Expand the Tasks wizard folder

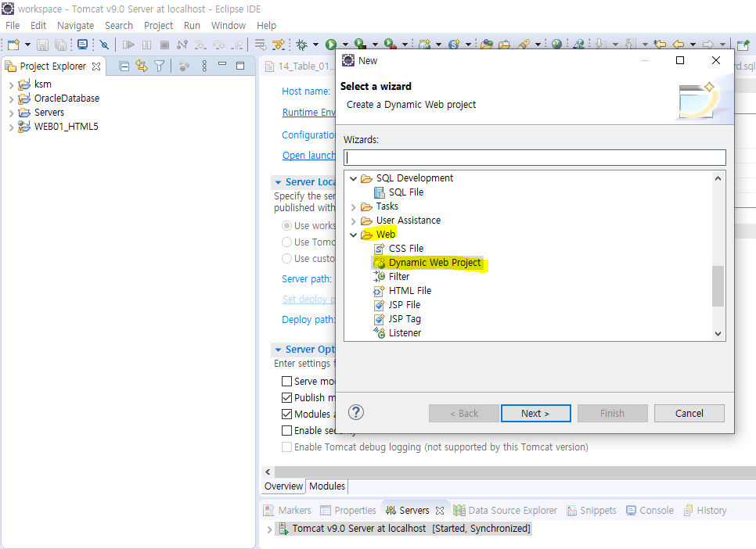pyautogui.click(x=354, y=206)
